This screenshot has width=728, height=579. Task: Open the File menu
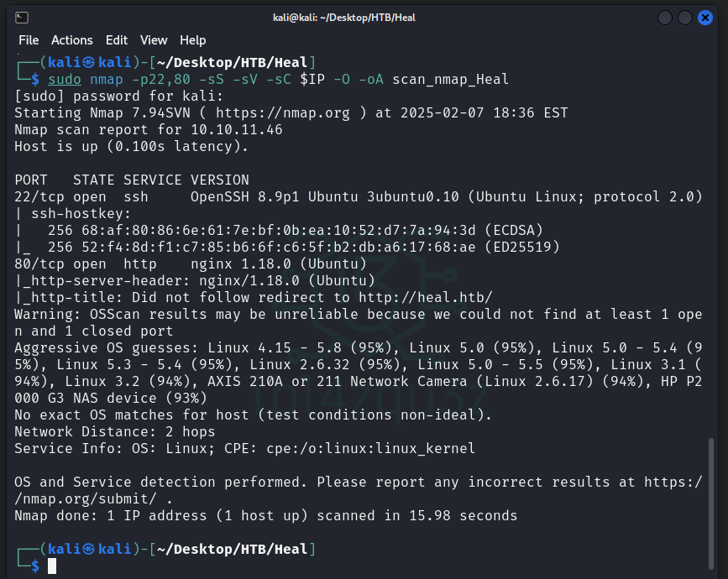(x=29, y=40)
